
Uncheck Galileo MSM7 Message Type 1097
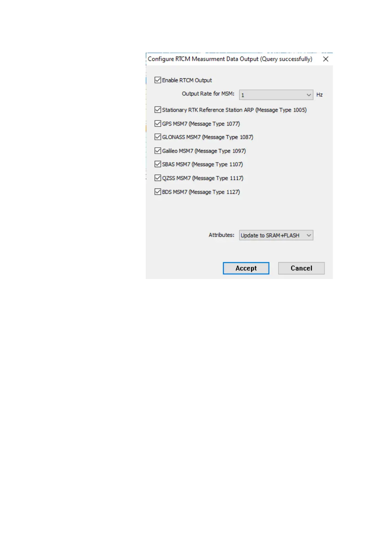[158, 151]
